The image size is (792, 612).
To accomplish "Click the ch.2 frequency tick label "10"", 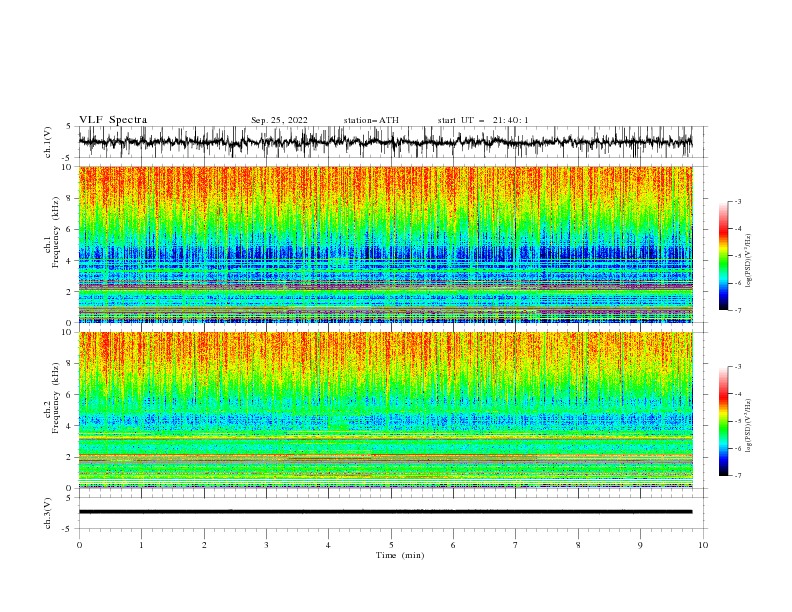I will [68, 332].
